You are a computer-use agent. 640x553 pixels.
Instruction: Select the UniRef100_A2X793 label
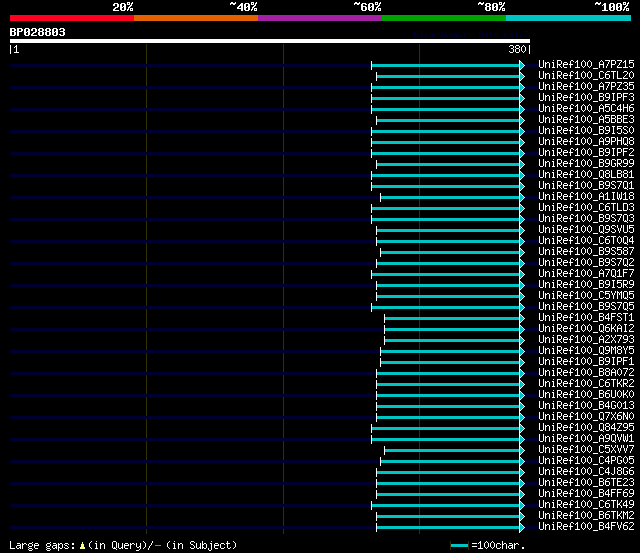[x=586, y=340]
